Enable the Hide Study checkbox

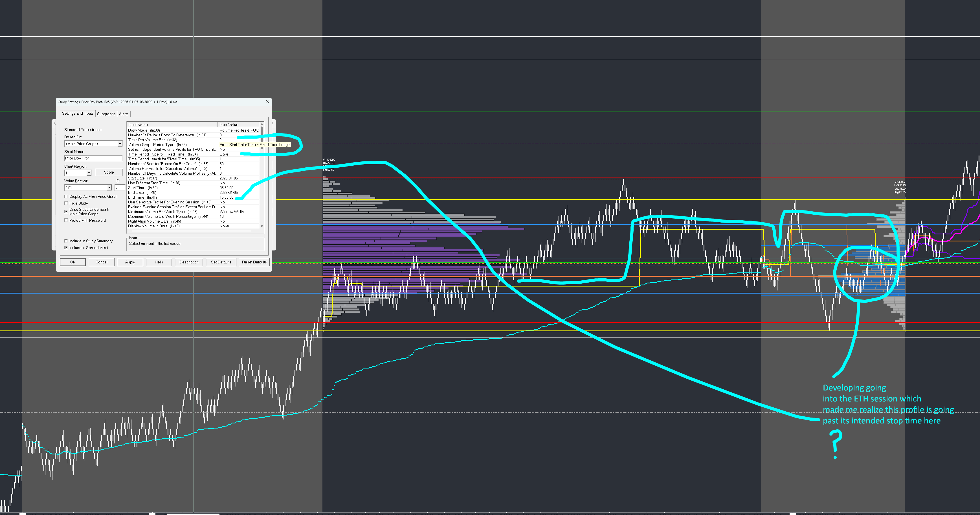(x=66, y=203)
